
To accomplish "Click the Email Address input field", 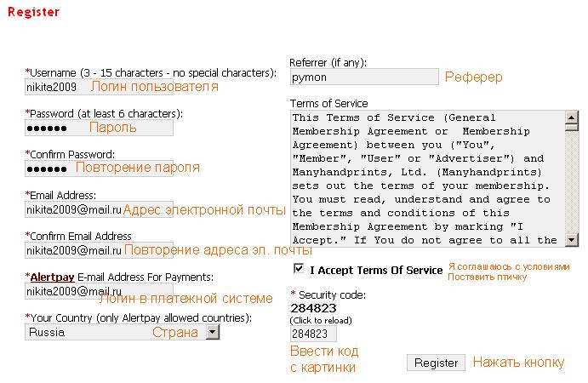I will (99, 209).
